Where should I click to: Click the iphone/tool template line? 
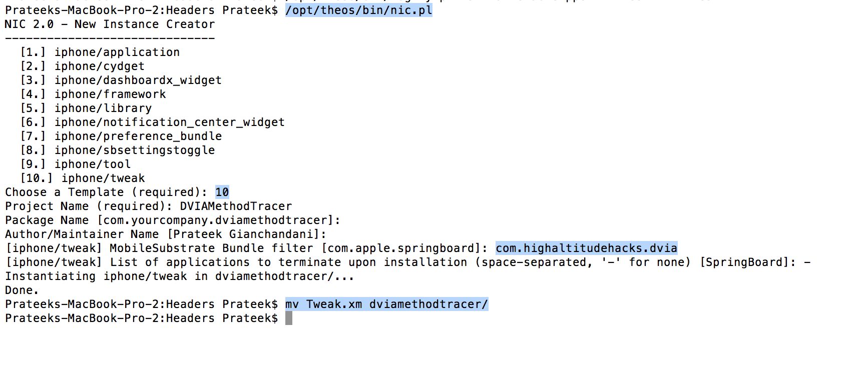76,164
